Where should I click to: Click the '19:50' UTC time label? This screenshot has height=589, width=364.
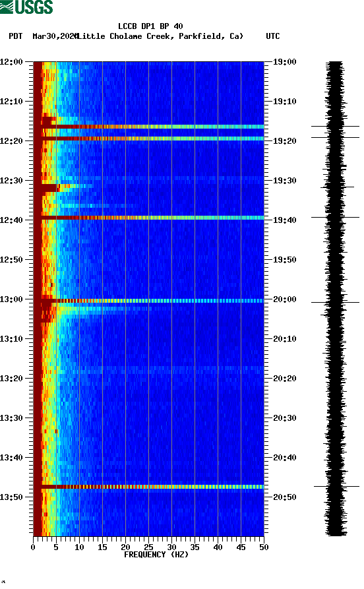[284, 260]
